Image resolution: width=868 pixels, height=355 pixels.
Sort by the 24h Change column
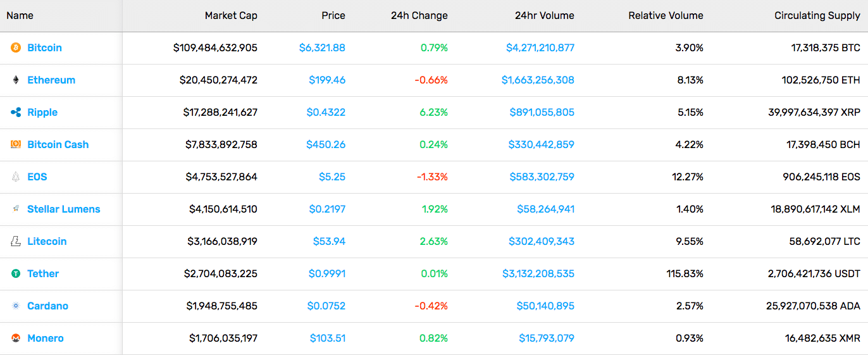pos(419,15)
